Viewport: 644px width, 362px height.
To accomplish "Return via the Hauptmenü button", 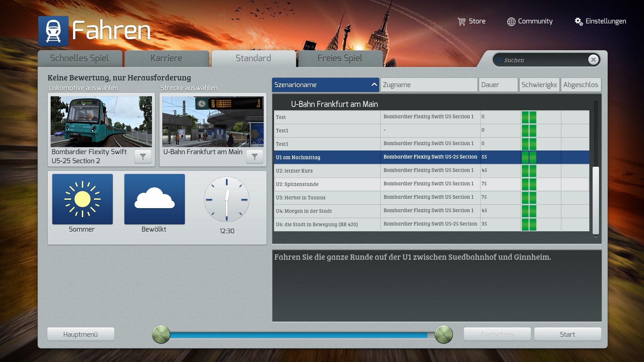I will 80,334.
